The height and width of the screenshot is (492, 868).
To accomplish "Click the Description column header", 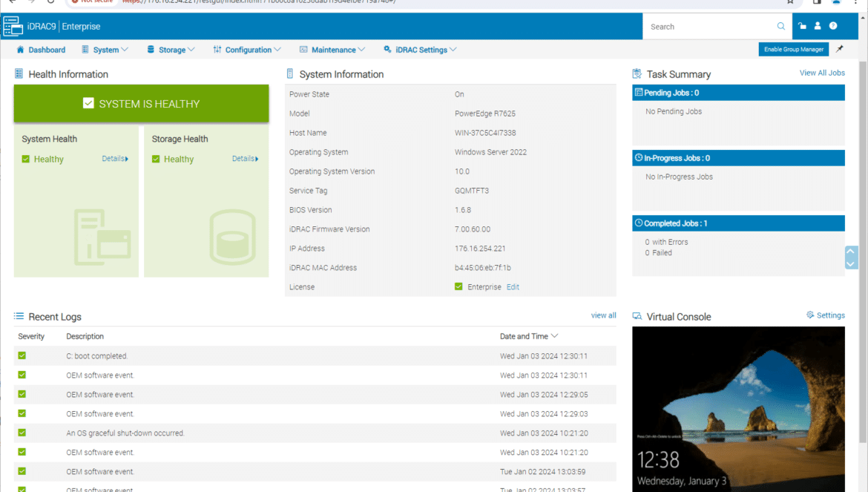I will 85,336.
